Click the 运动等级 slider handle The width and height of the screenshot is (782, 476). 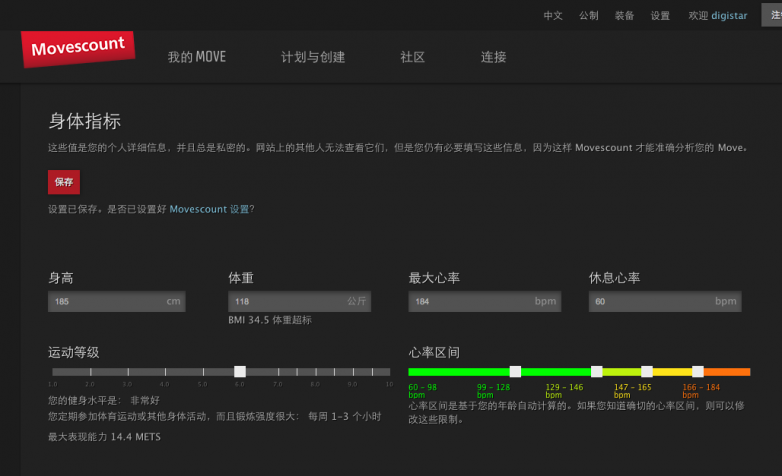pyautogui.click(x=240, y=371)
